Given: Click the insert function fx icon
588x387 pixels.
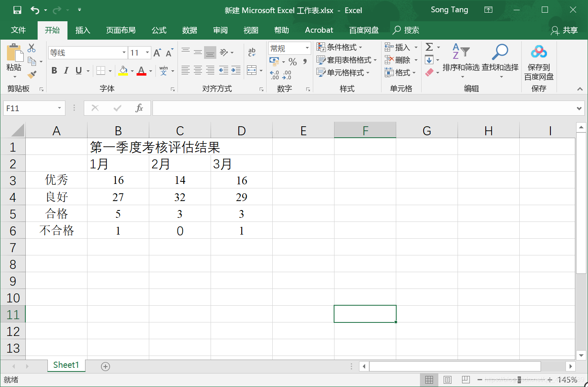Looking at the screenshot, I should 139,108.
